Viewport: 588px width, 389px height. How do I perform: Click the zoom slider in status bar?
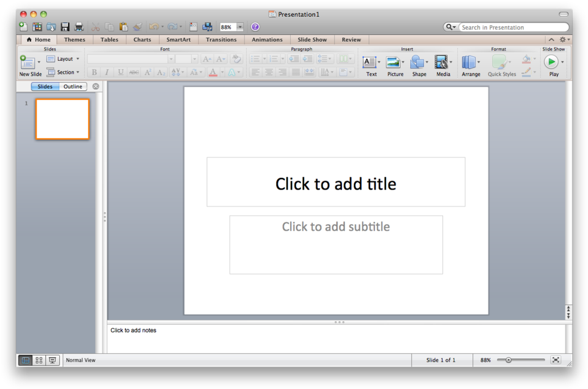pos(521,360)
